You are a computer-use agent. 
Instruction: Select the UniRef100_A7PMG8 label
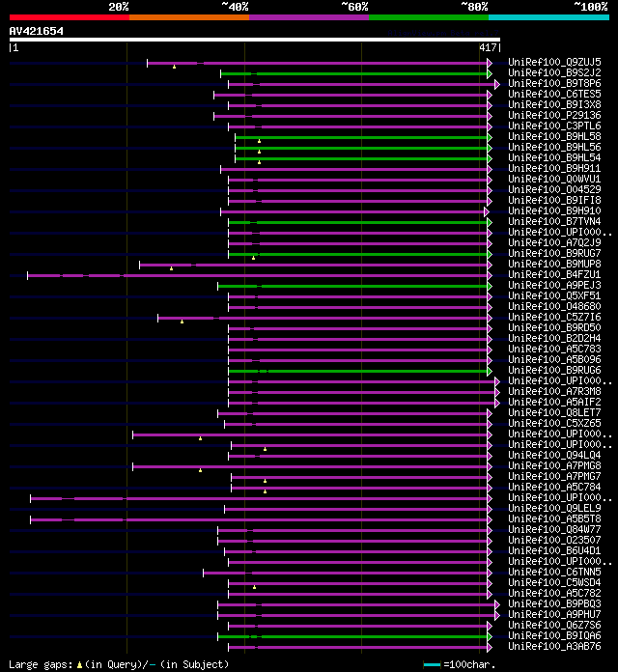tap(554, 465)
